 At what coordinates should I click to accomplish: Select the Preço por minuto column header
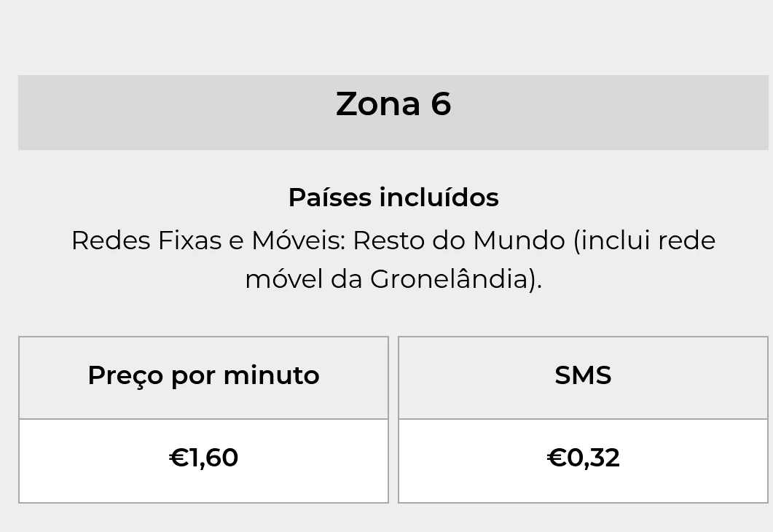[x=203, y=376]
